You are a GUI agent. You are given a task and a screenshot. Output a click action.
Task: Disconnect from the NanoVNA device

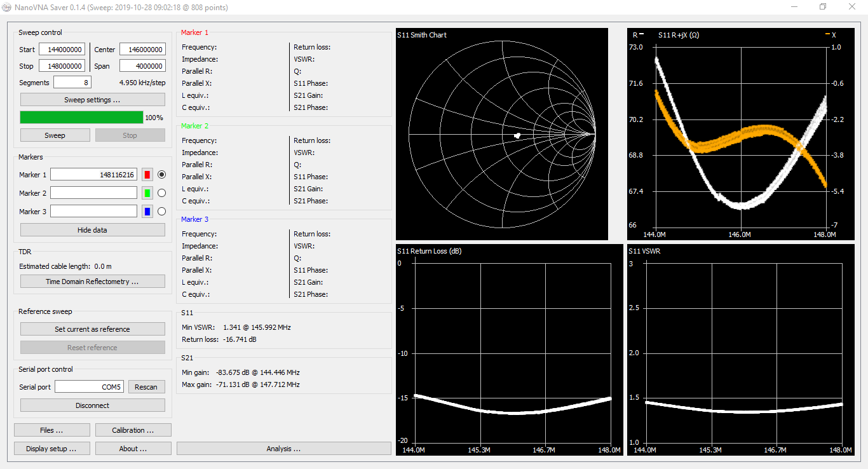click(x=92, y=405)
